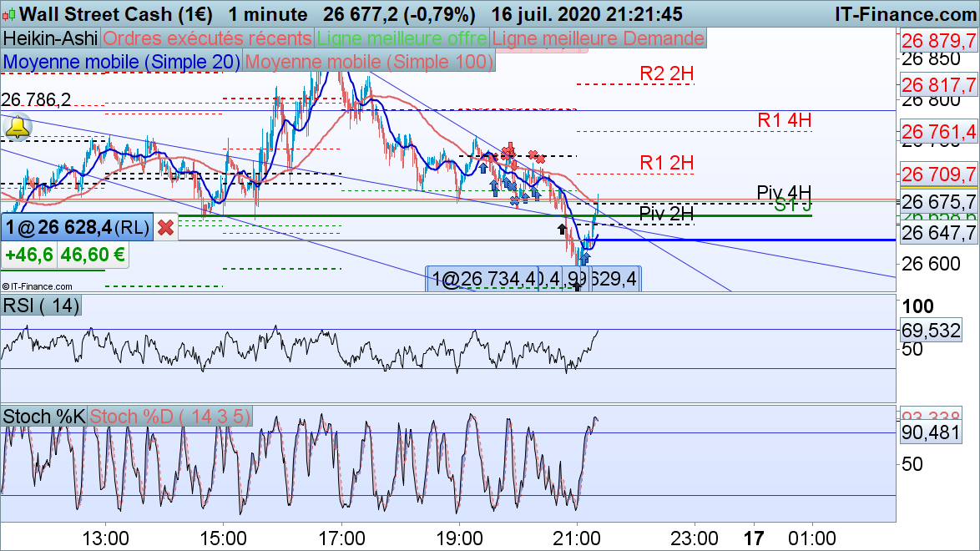The width and height of the screenshot is (980, 551).
Task: Click the R2 2H resistance label
Action: (x=667, y=73)
